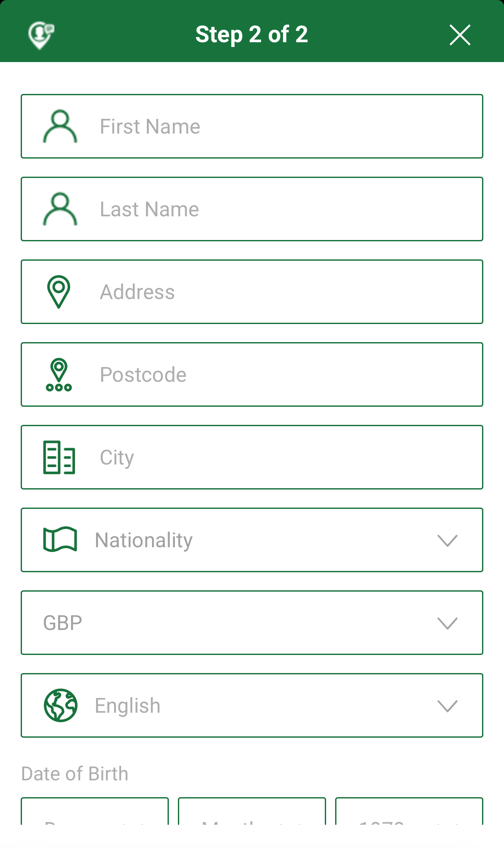504x848 pixels.
Task: Open the Nationality dropdown
Action: click(258, 540)
